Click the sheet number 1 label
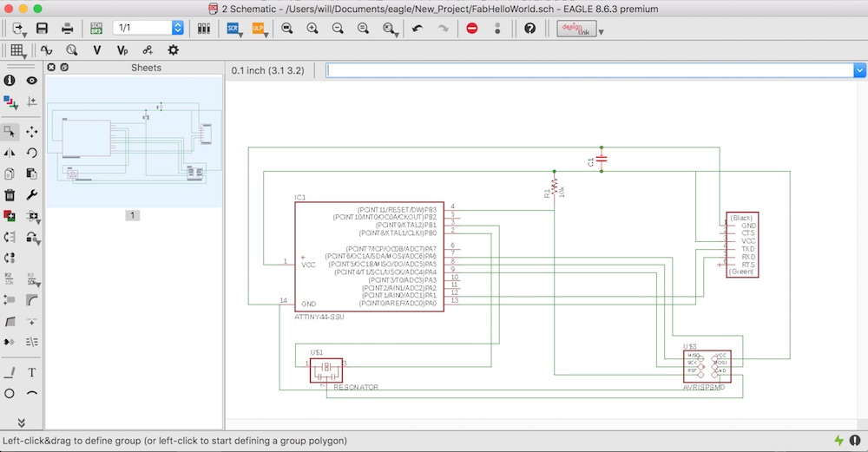 point(132,215)
